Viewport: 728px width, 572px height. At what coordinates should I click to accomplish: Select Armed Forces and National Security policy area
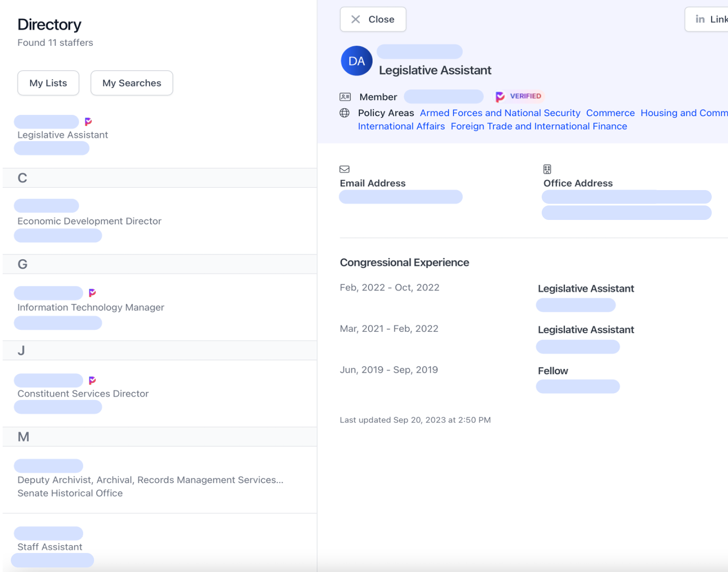[500, 113]
